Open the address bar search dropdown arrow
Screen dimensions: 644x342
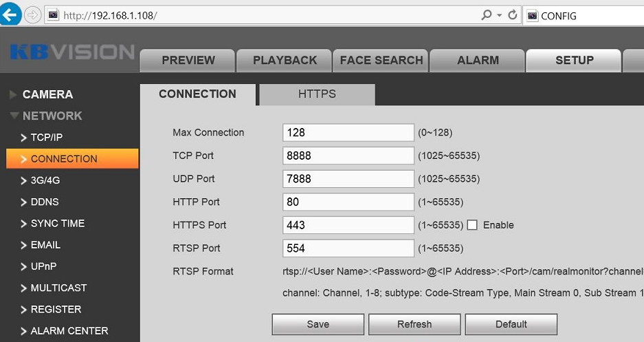(499, 15)
